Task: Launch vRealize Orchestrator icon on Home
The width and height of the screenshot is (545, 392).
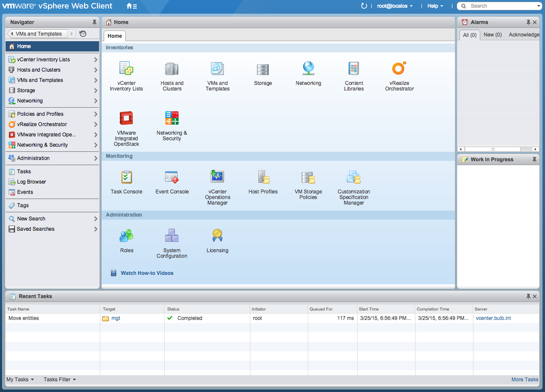Action: tap(399, 68)
